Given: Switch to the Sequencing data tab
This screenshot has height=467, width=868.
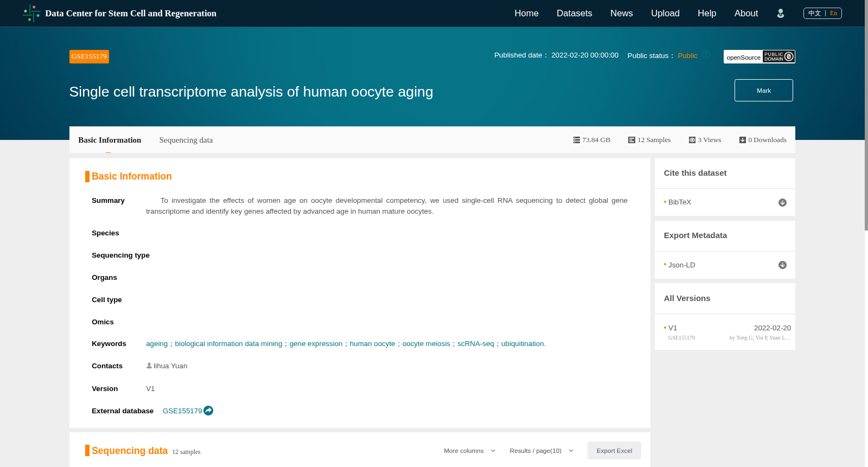Looking at the screenshot, I should coord(186,140).
